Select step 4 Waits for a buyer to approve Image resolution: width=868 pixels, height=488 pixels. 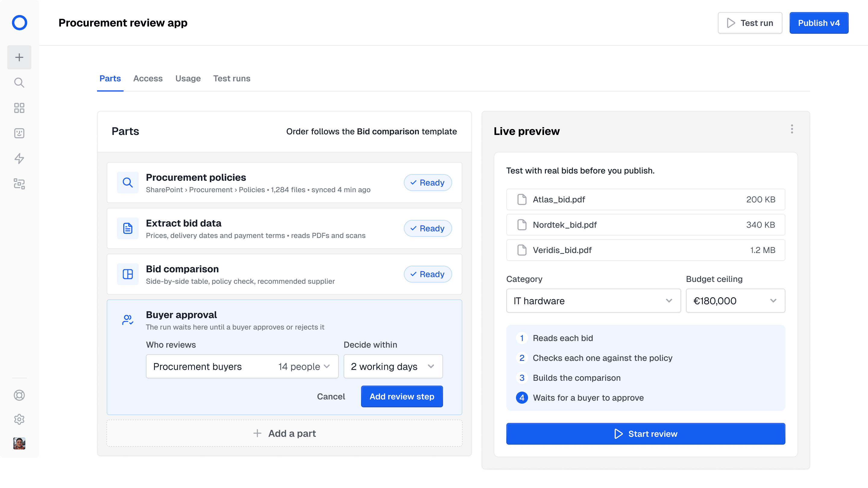pos(580,398)
